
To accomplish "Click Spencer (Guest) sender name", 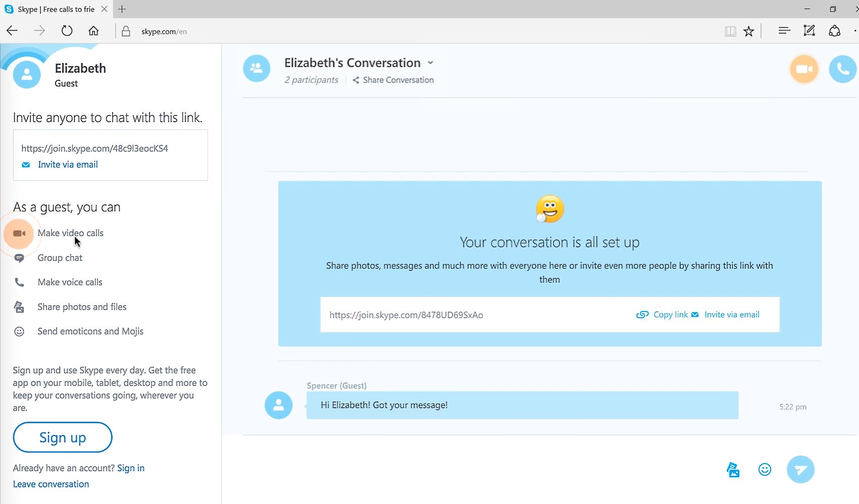I will point(337,385).
